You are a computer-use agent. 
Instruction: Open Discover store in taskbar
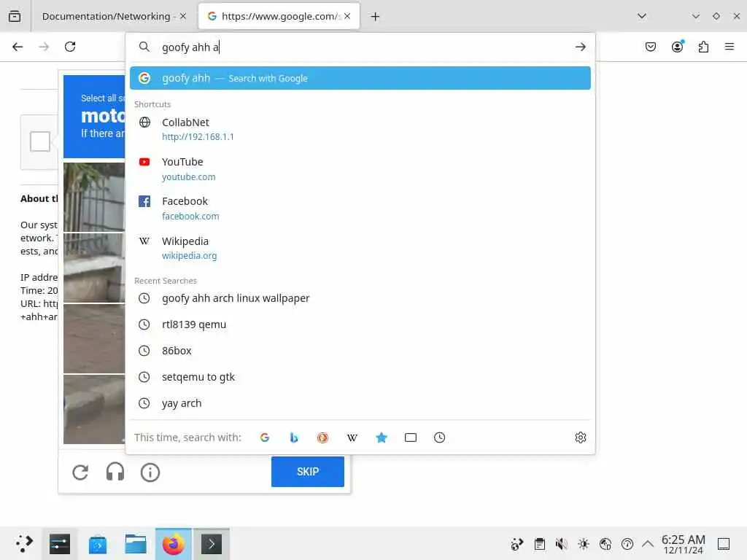(98, 544)
